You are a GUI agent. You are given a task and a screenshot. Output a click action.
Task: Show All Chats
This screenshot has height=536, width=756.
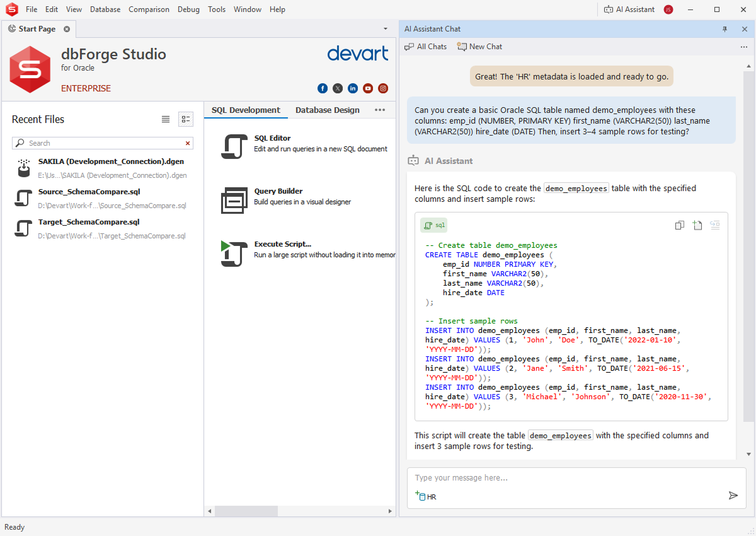click(x=427, y=47)
